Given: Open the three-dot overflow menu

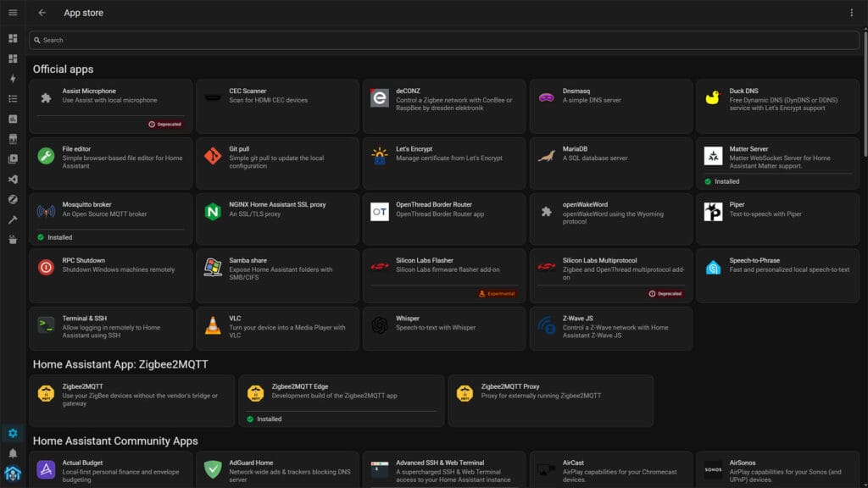Looking at the screenshot, I should pos(851,13).
